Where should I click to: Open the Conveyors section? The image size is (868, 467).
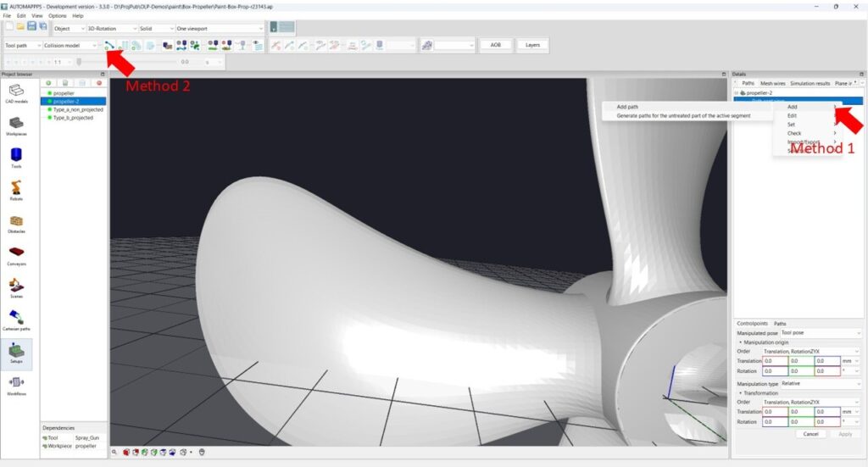17,256
